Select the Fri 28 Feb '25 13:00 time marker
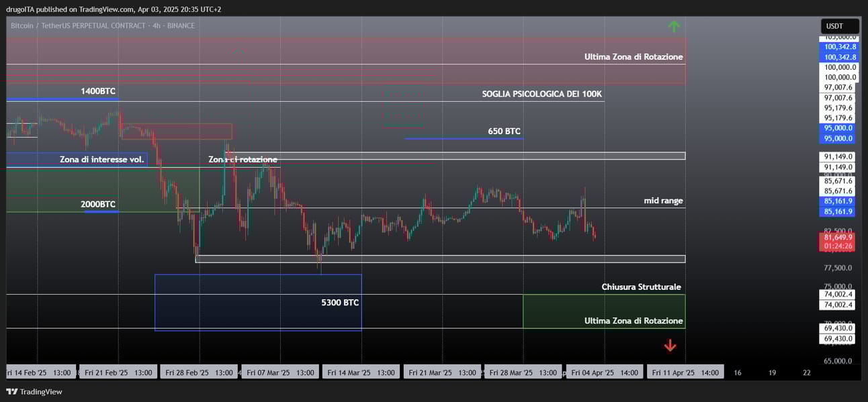Viewport: 868px width, 402px height. pos(200,372)
